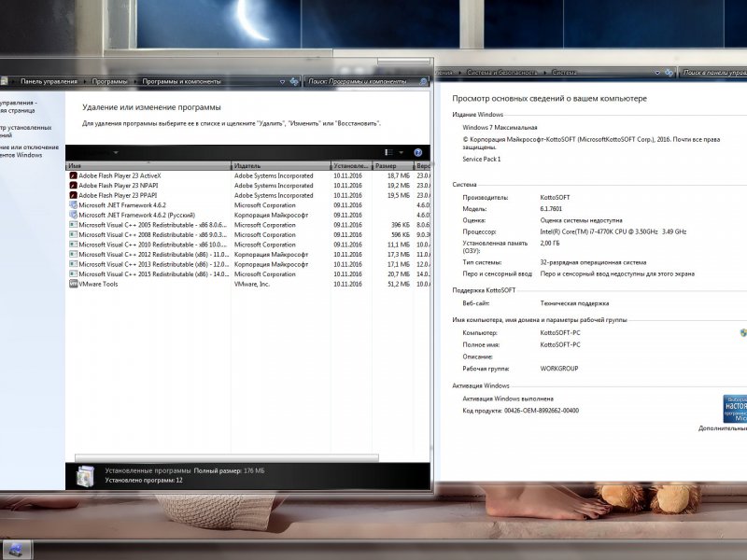Select the non-Russian .NET Framework 4.6.2 icon
Screen dimensions: 747x560
pyautogui.click(x=74, y=205)
